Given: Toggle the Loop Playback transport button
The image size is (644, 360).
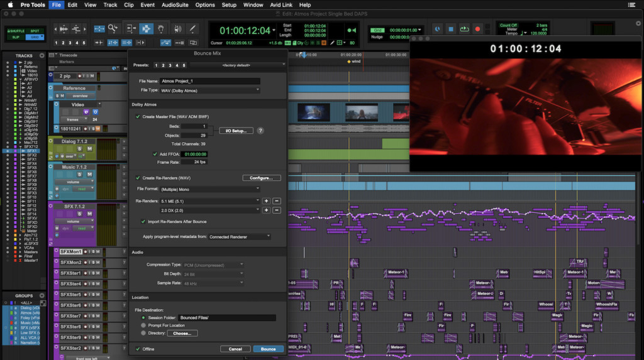Looking at the screenshot, I should 464,29.
